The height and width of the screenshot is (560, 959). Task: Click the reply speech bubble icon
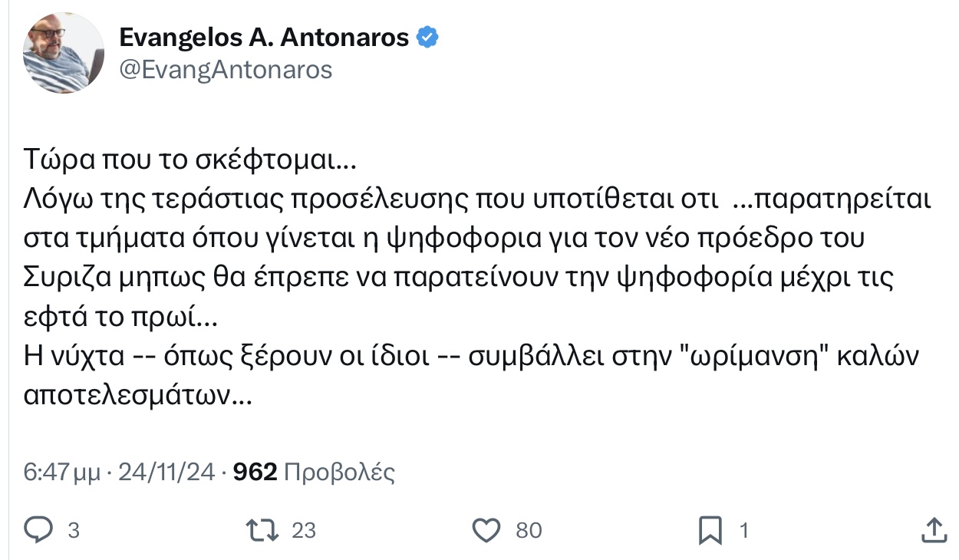38,530
